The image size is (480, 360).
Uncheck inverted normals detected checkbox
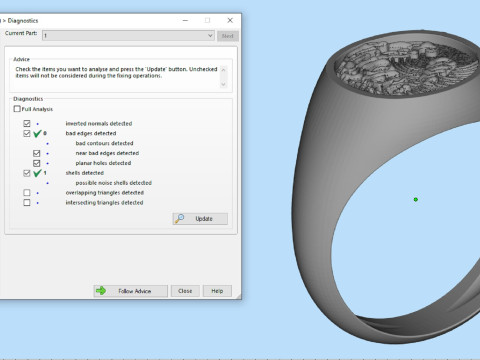click(27, 124)
